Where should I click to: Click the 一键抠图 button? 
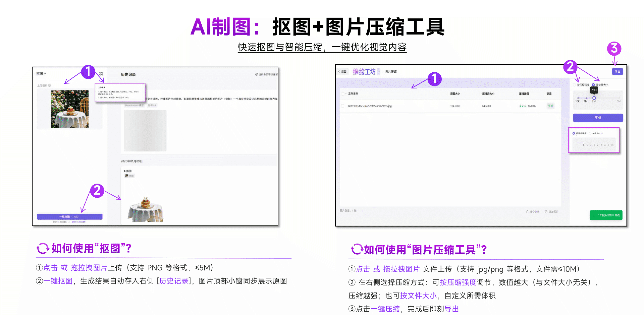(x=69, y=217)
